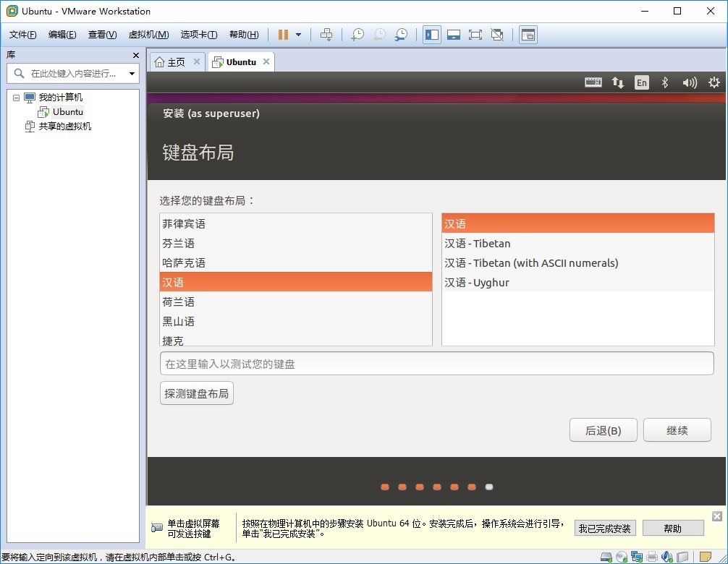Toggle the library sidebar view button
This screenshot has width=728, height=564.
coord(432,35)
